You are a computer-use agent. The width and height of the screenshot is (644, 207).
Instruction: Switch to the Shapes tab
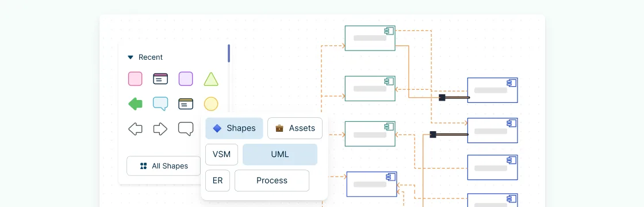pos(234,128)
